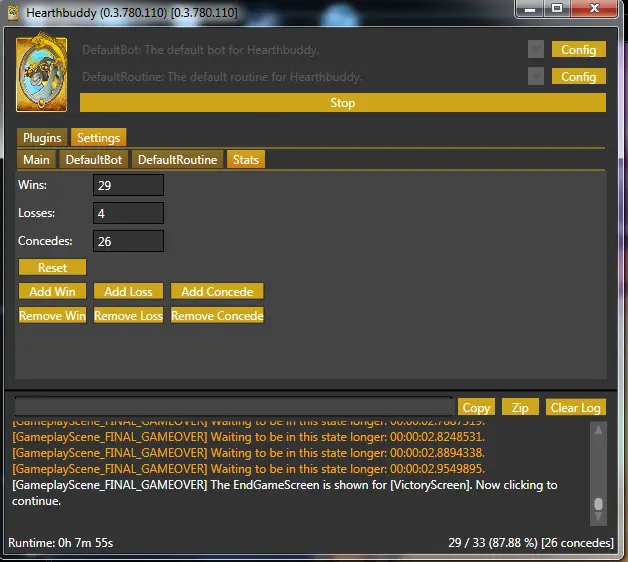Viewport: 628px width, 562px height.
Task: Click the '29 / 33 (87.88 %)' status text
Action: click(493, 543)
